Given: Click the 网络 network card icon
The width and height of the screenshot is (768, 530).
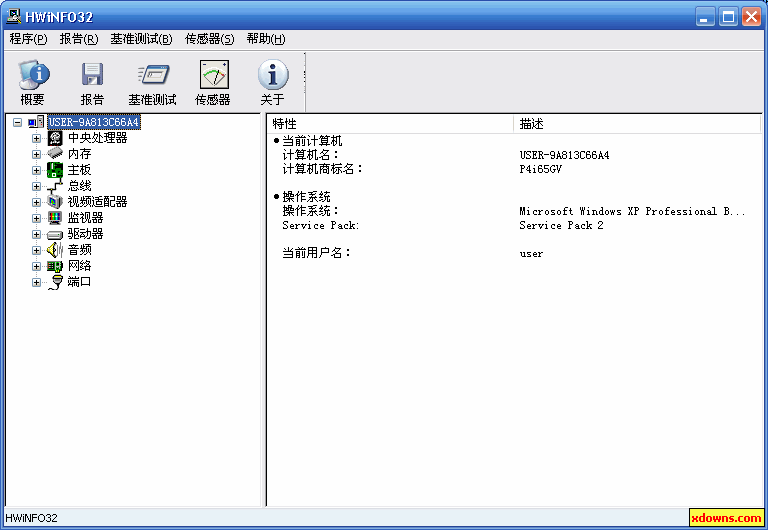Looking at the screenshot, I should tap(55, 266).
